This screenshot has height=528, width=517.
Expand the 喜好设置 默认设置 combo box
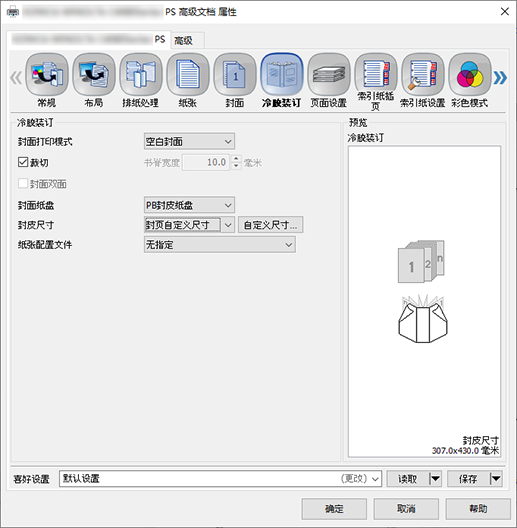(220, 478)
